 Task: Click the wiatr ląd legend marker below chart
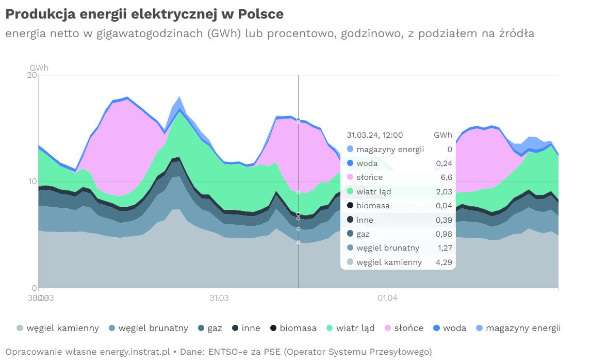(x=330, y=328)
